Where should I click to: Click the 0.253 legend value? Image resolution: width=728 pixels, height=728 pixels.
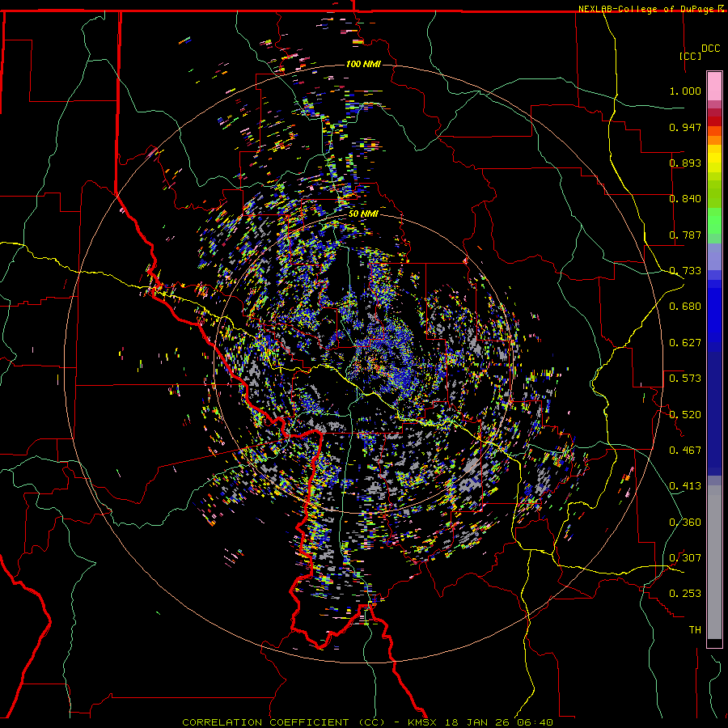(685, 594)
